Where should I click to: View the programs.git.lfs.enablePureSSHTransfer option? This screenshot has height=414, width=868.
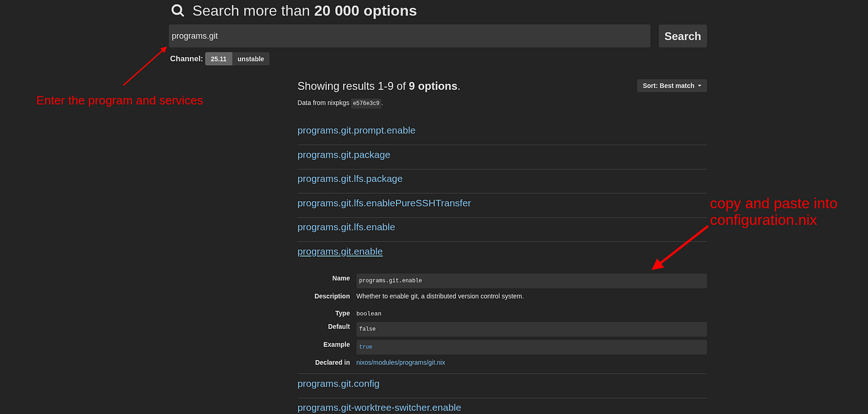(384, 203)
